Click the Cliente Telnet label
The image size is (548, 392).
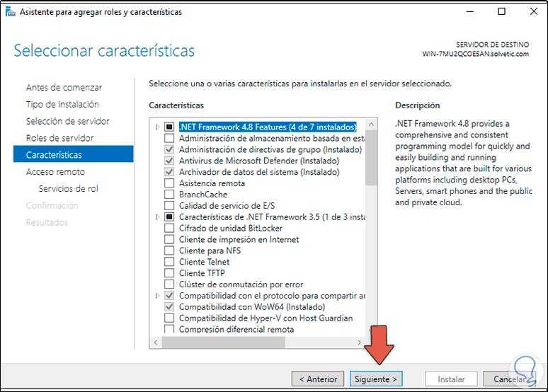[204, 262]
